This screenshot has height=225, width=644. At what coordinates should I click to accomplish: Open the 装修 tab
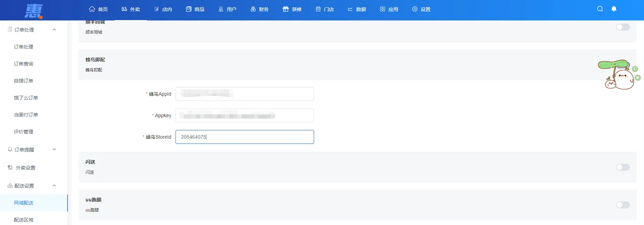coord(292,9)
